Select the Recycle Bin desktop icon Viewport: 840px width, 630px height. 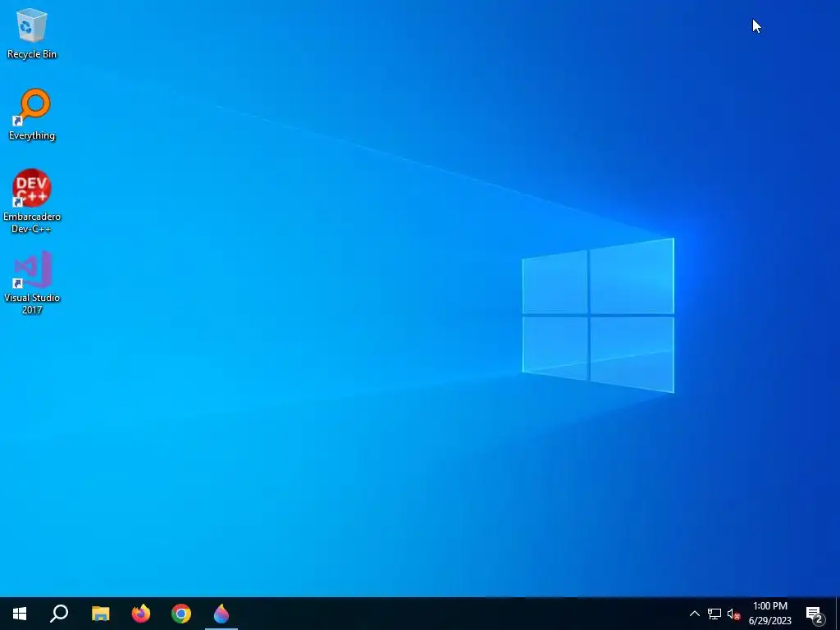[x=32, y=34]
